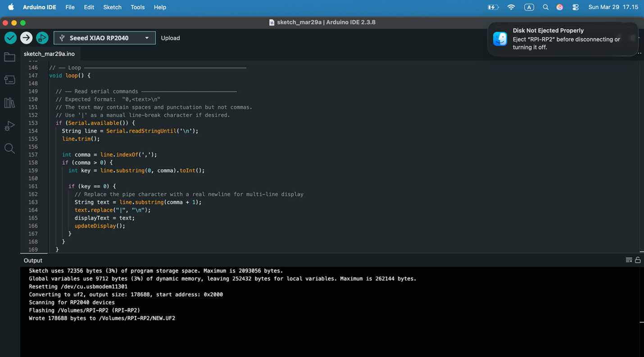Open the Search magnifier sidebar icon
The height and width of the screenshot is (357, 644).
[9, 148]
